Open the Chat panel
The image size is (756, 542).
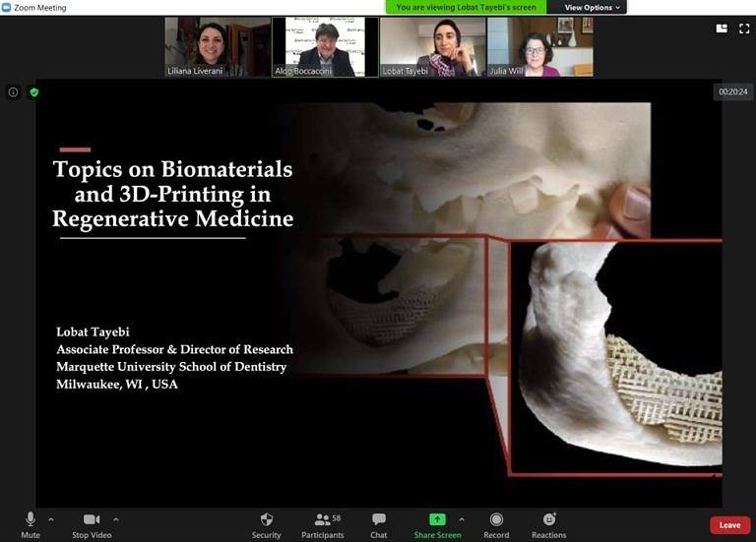tap(378, 525)
